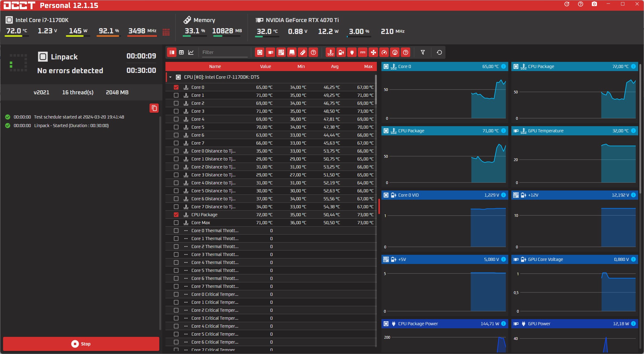This screenshot has width=644, height=354.
Task: Open the help question mark in title bar
Action: pyautogui.click(x=581, y=4)
